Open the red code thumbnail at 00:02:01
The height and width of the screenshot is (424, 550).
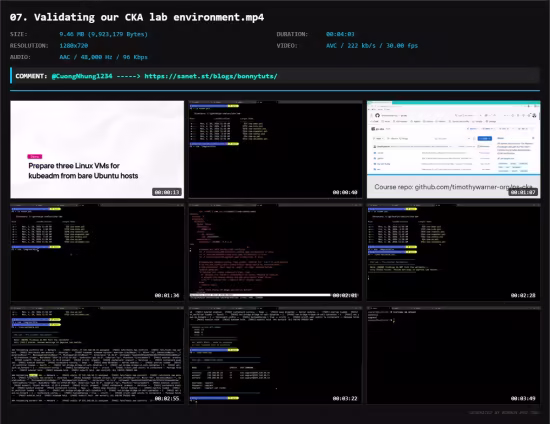point(275,253)
